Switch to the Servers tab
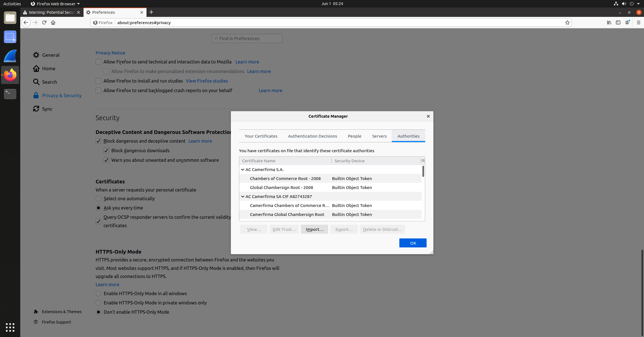The height and width of the screenshot is (337, 644). 379,136
